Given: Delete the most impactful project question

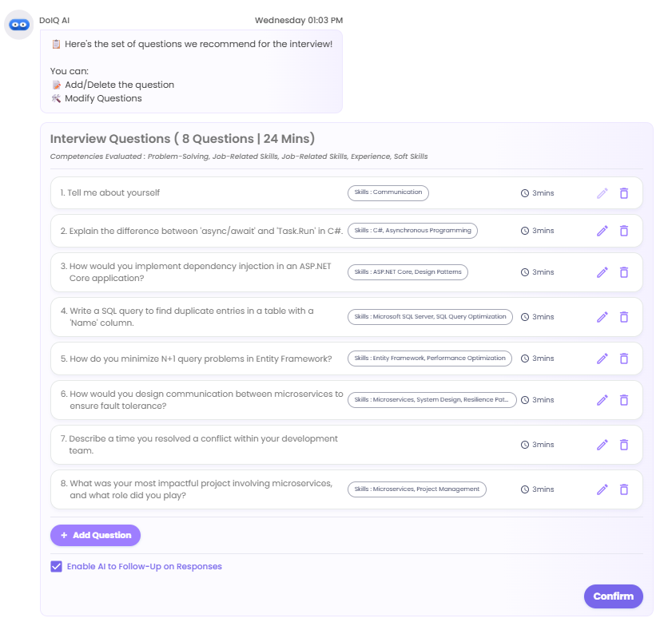Looking at the screenshot, I should pos(624,489).
